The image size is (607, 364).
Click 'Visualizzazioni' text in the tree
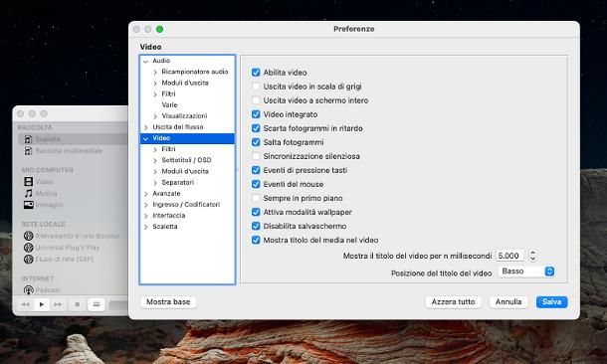[184, 115]
